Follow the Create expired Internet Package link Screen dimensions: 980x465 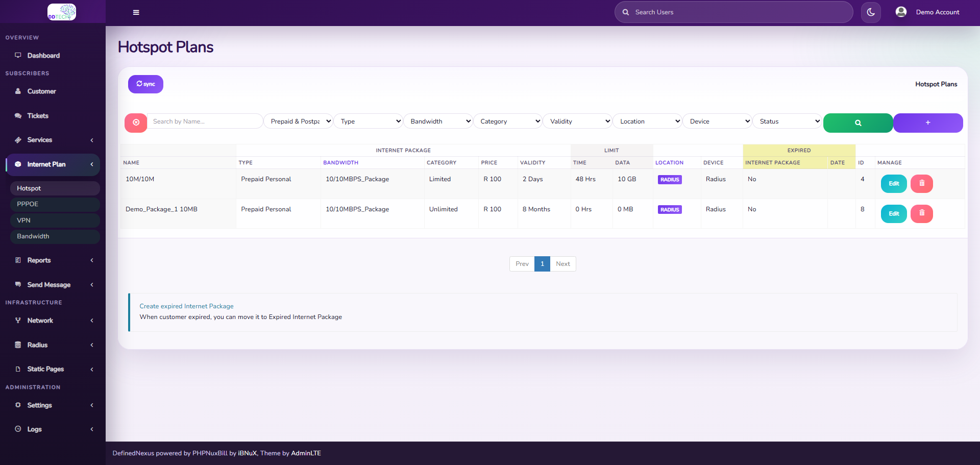[186, 306]
